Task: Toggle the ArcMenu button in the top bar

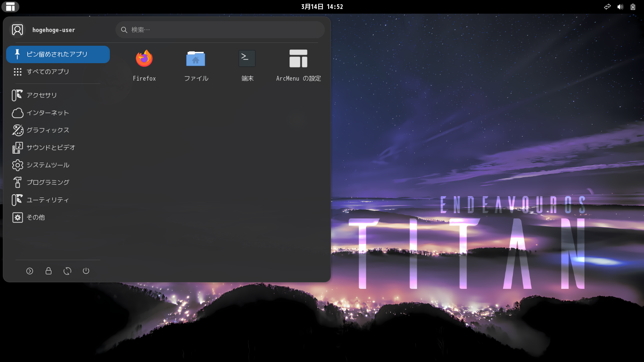Action: click(10, 7)
